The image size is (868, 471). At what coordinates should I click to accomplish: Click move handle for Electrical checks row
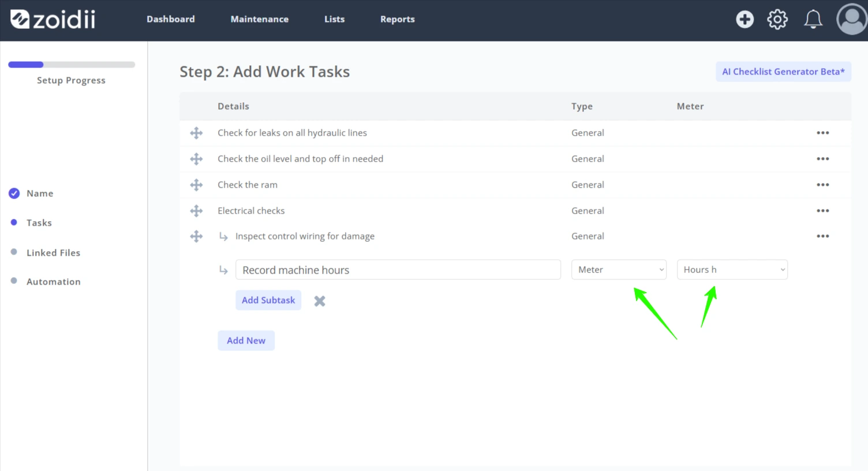coord(196,211)
